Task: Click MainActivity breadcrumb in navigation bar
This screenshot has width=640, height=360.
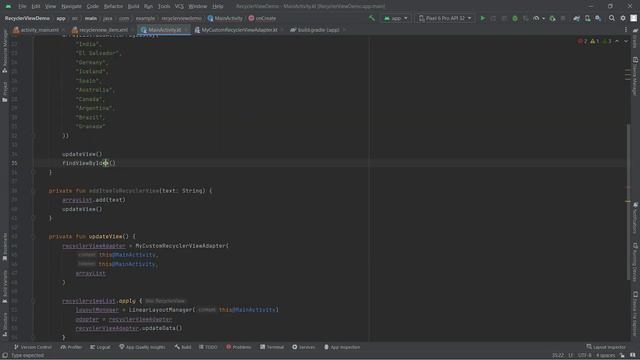Action: (225, 18)
